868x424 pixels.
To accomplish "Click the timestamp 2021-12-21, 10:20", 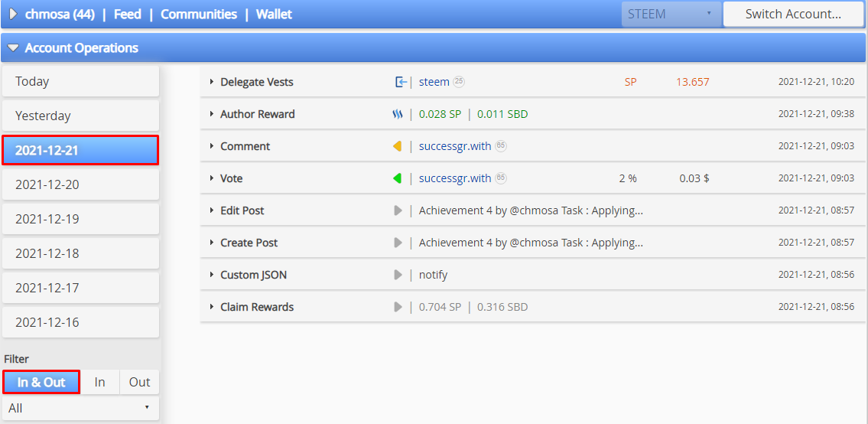I will click(816, 82).
